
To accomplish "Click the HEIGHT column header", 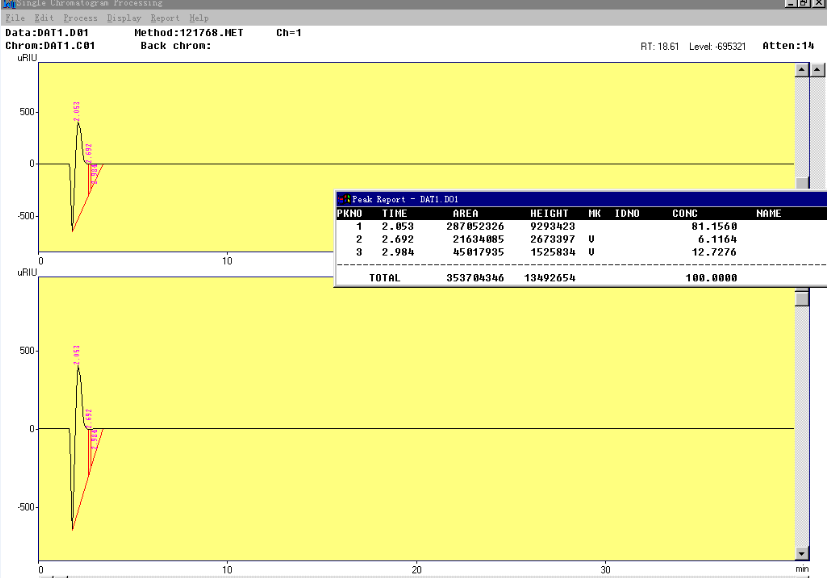I will pos(549,214).
